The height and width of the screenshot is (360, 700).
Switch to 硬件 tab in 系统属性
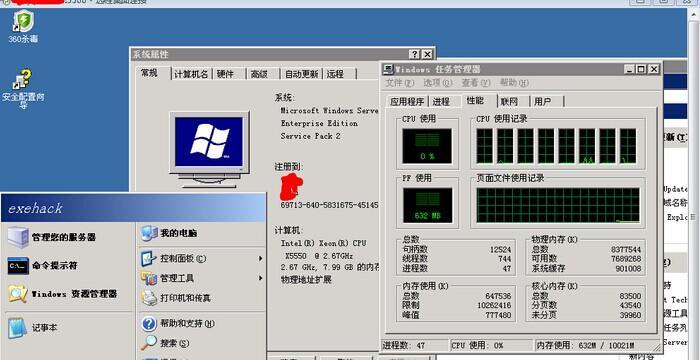tap(225, 74)
